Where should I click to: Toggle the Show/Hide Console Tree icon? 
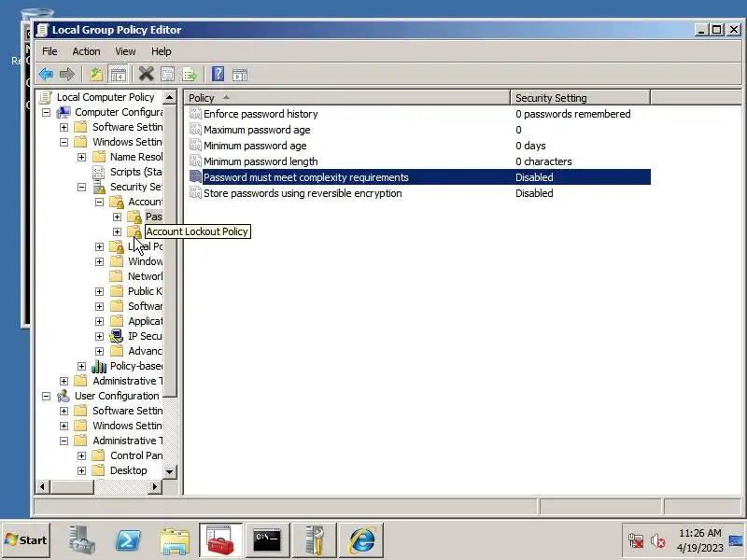point(118,75)
